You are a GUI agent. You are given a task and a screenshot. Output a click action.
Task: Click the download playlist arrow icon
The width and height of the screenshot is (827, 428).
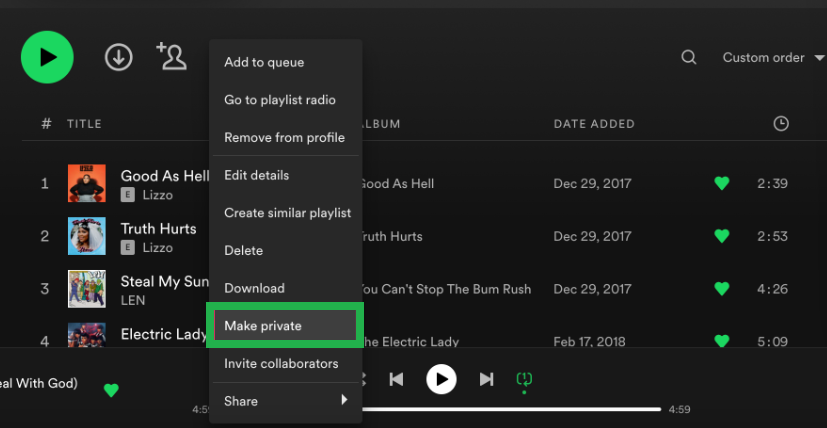coord(119,57)
